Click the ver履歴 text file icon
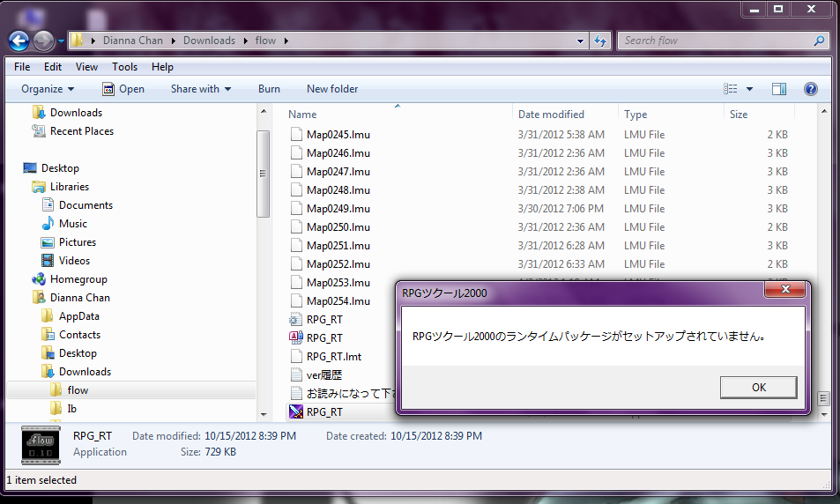This screenshot has height=504, width=840. 296,375
